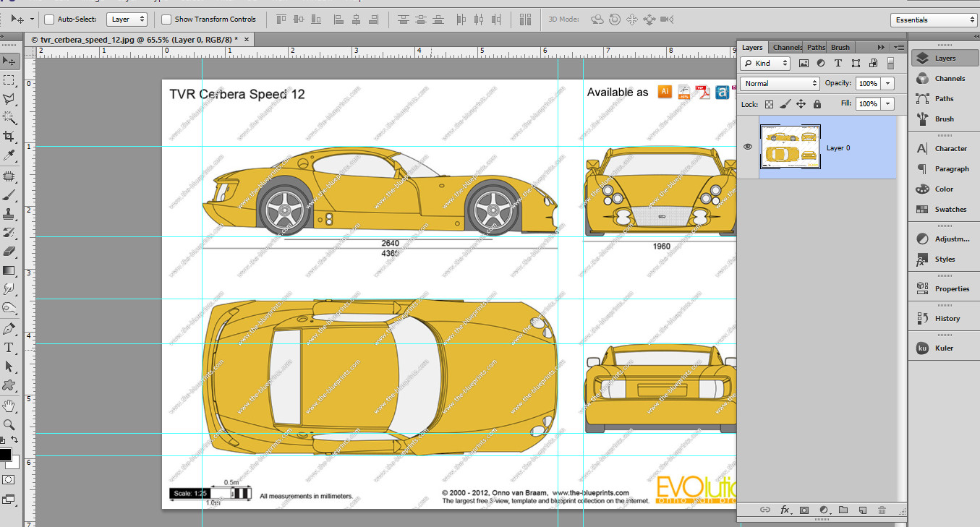Screen dimensions: 980x527
Task: Open the Character panel
Action: tap(945, 148)
